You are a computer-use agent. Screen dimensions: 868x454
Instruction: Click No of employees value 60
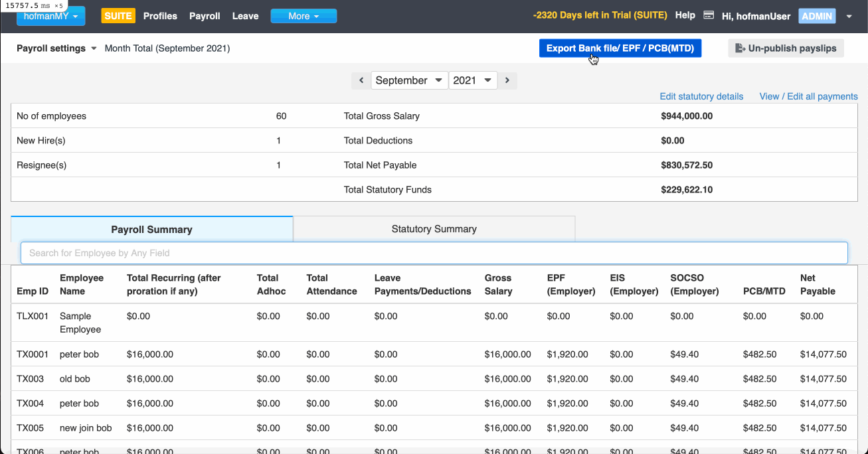(x=282, y=116)
